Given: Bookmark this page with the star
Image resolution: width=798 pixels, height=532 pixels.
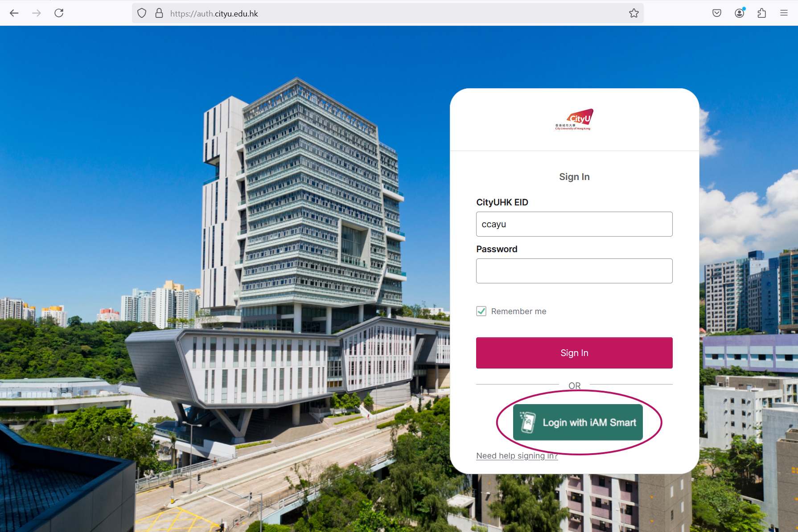Looking at the screenshot, I should (634, 13).
